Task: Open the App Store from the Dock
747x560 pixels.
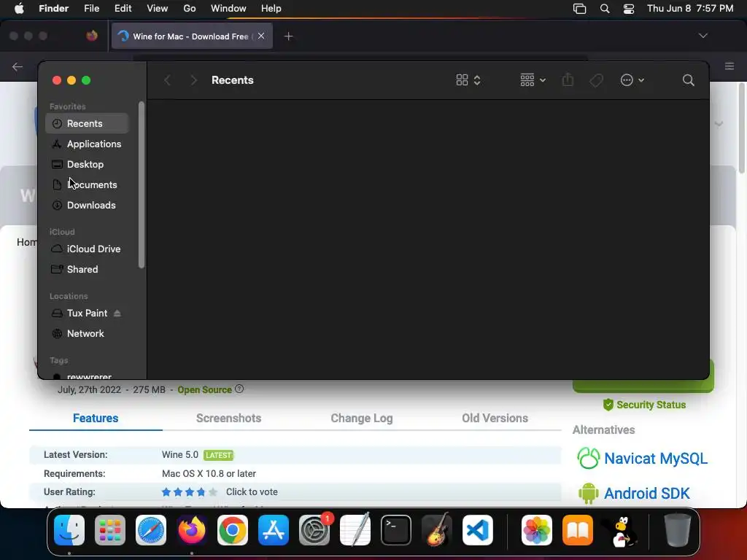Action: 274,530
